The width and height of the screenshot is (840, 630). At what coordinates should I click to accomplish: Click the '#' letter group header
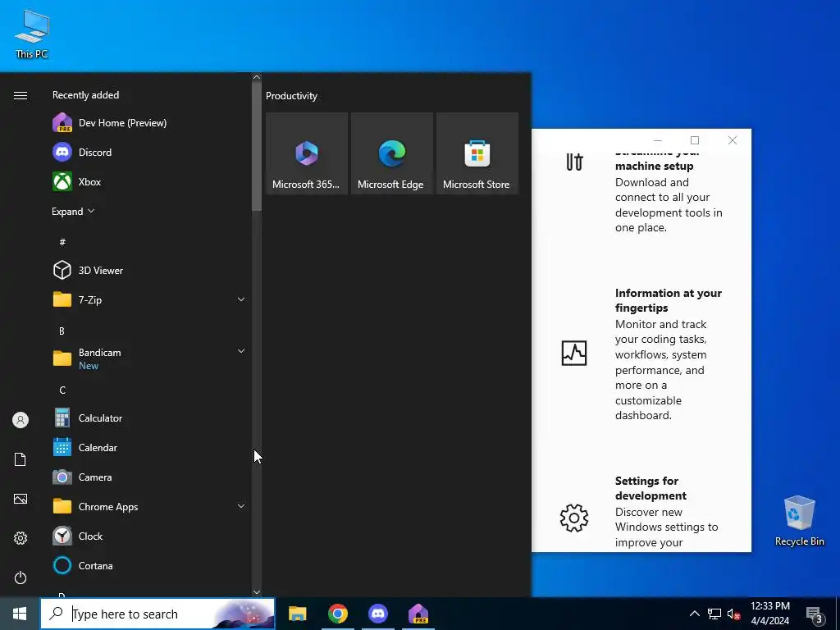point(62,242)
